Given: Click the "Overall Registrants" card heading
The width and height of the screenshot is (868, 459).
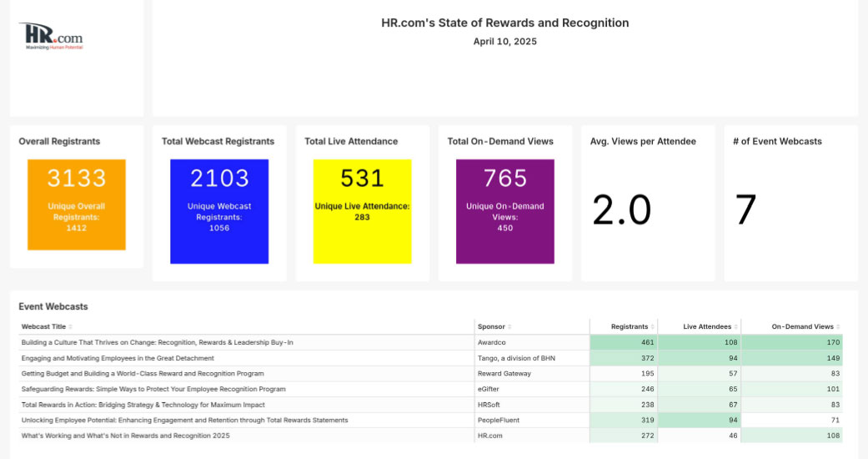Looking at the screenshot, I should [x=59, y=141].
